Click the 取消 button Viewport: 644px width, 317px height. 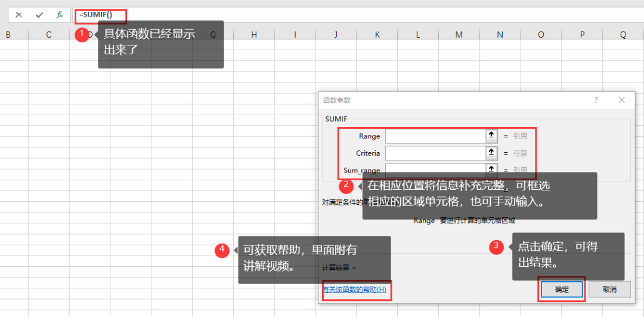click(609, 290)
